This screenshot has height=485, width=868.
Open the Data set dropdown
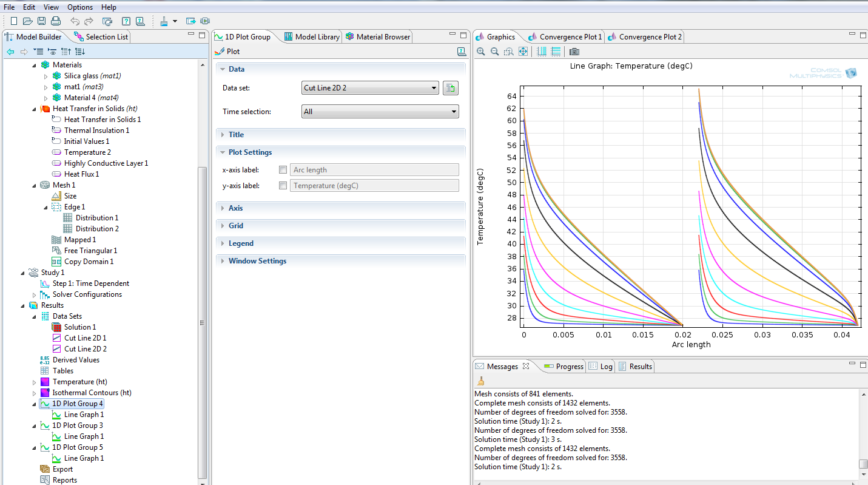(369, 88)
